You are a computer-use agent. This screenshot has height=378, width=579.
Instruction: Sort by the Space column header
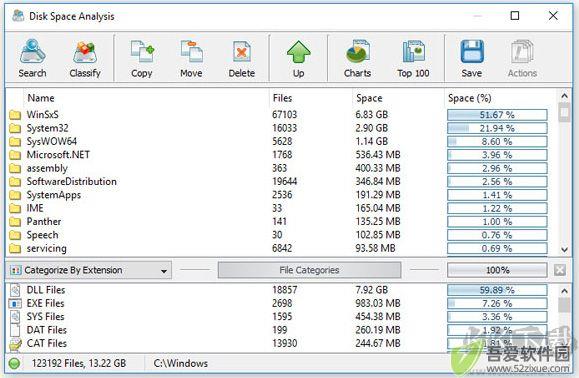point(369,98)
